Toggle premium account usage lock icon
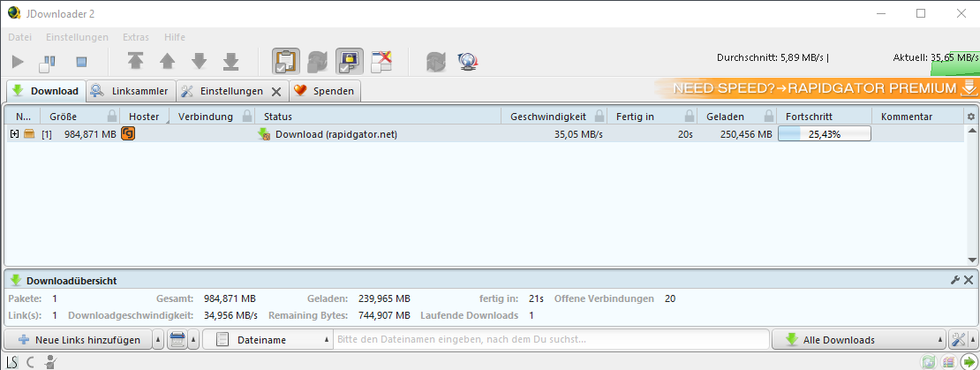 [350, 61]
